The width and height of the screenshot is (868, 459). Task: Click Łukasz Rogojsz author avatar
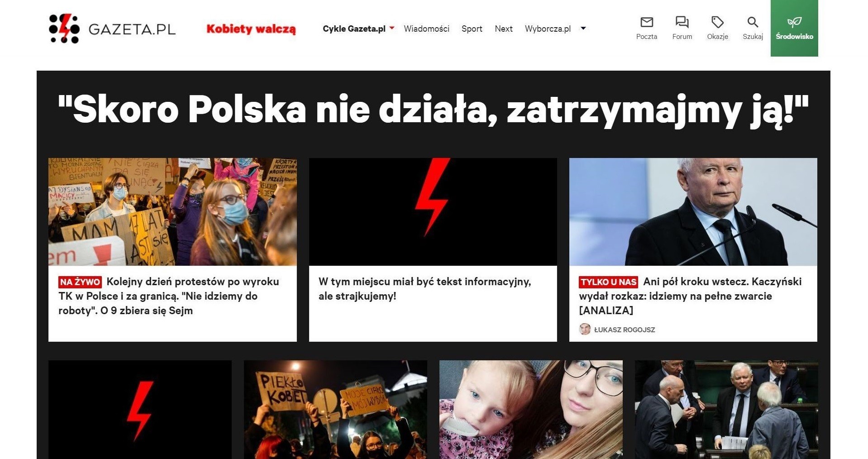[x=585, y=329]
